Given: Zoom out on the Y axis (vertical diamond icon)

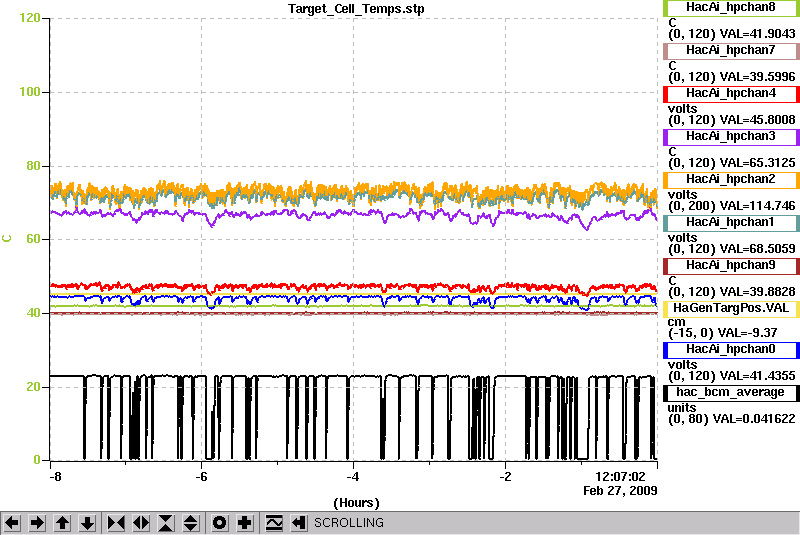Looking at the screenshot, I should point(191,523).
